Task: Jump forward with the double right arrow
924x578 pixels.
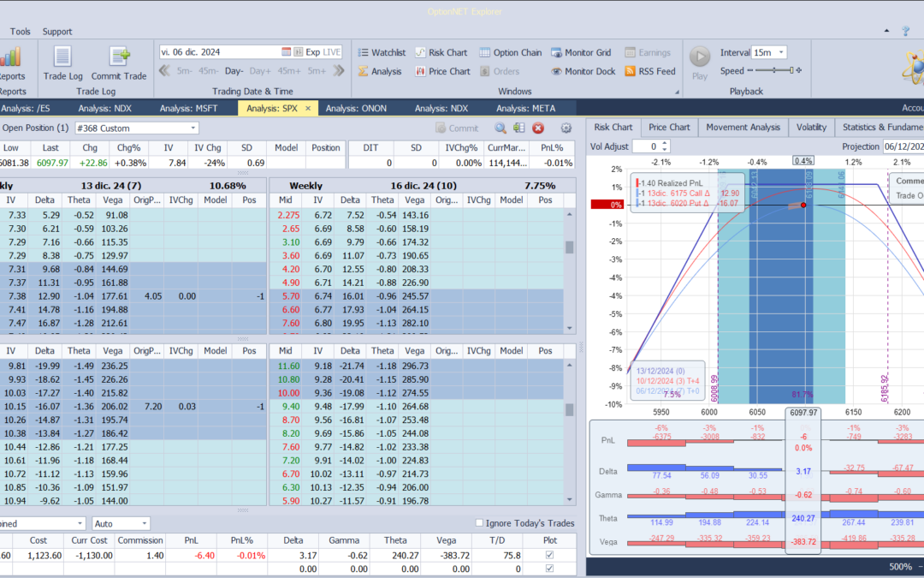Action: pyautogui.click(x=339, y=71)
